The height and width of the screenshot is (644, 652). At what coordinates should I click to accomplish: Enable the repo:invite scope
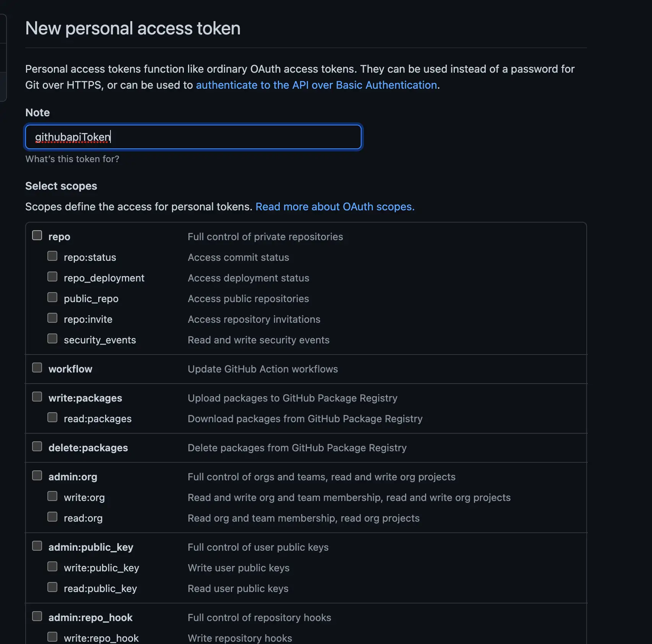coord(52,318)
